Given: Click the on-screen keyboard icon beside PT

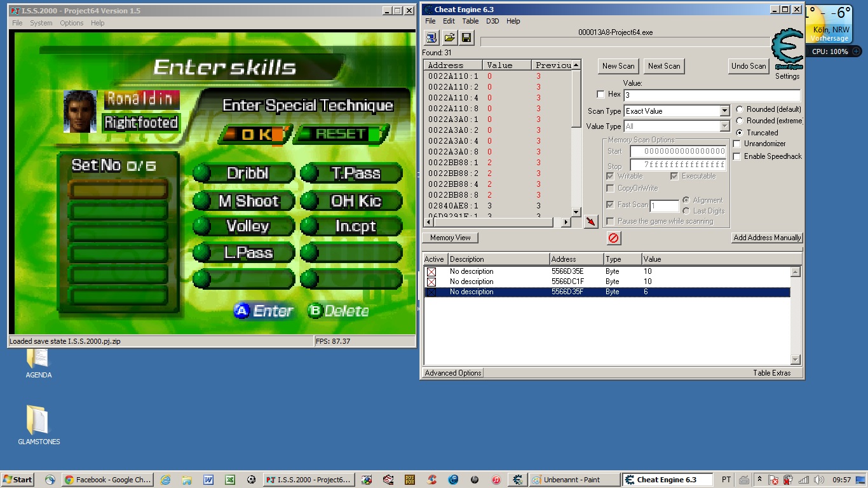Looking at the screenshot, I should (743, 480).
